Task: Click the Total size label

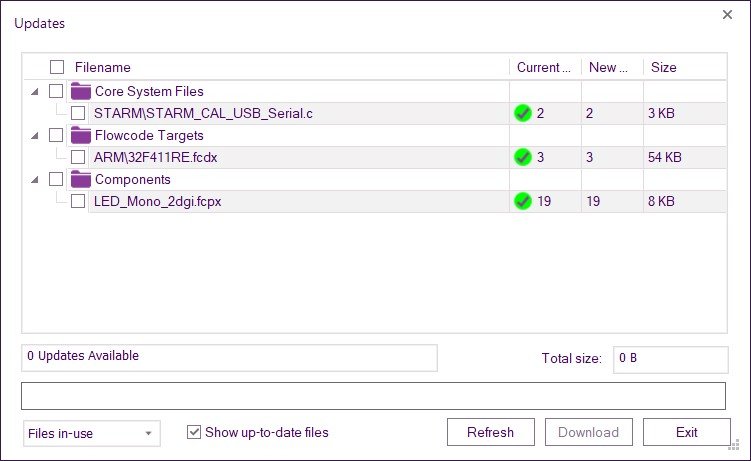Action: (571, 359)
